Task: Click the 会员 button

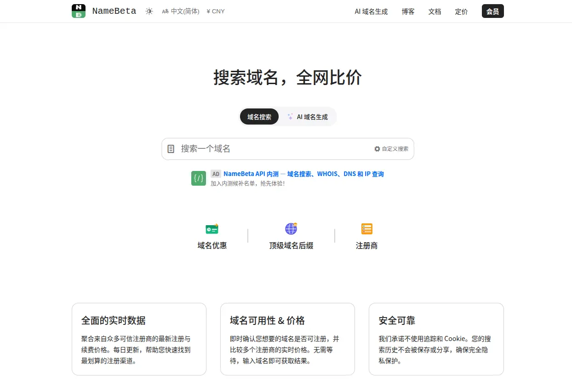Action: (492, 11)
